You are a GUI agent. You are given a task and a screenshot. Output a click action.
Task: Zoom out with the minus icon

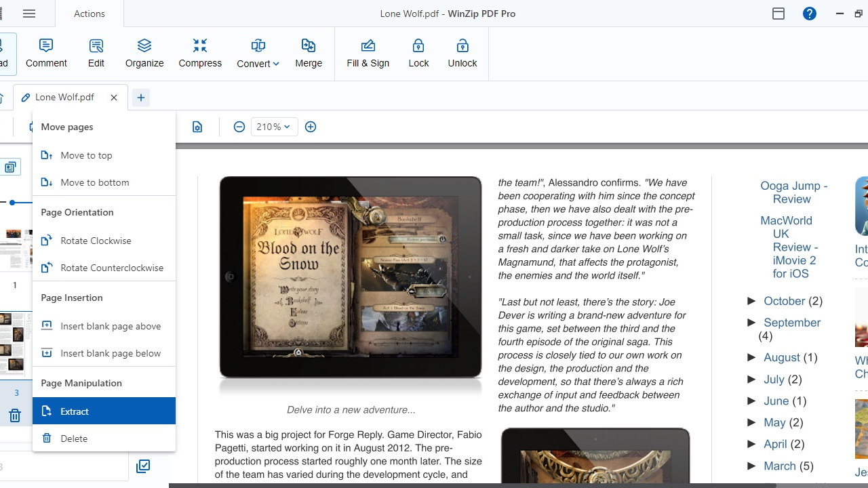[x=239, y=127]
